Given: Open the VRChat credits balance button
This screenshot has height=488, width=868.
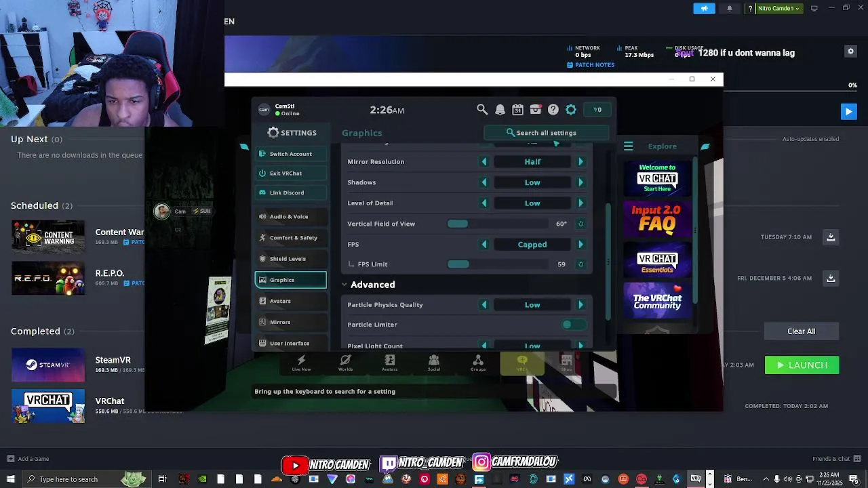Looking at the screenshot, I should point(597,109).
